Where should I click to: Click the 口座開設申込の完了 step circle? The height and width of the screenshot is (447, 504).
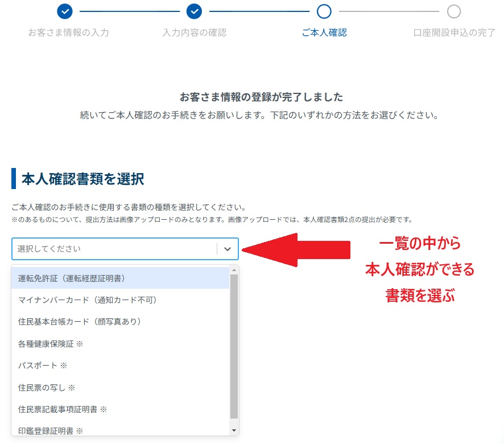click(454, 11)
